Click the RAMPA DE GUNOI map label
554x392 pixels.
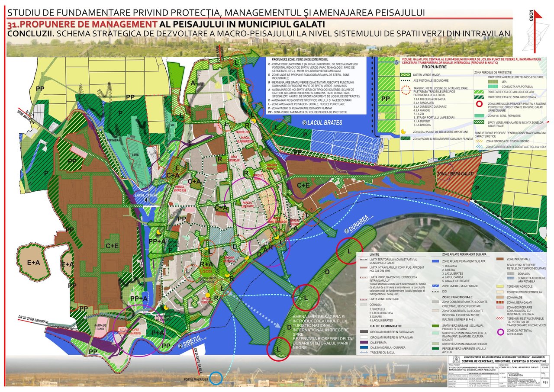click(100, 327)
